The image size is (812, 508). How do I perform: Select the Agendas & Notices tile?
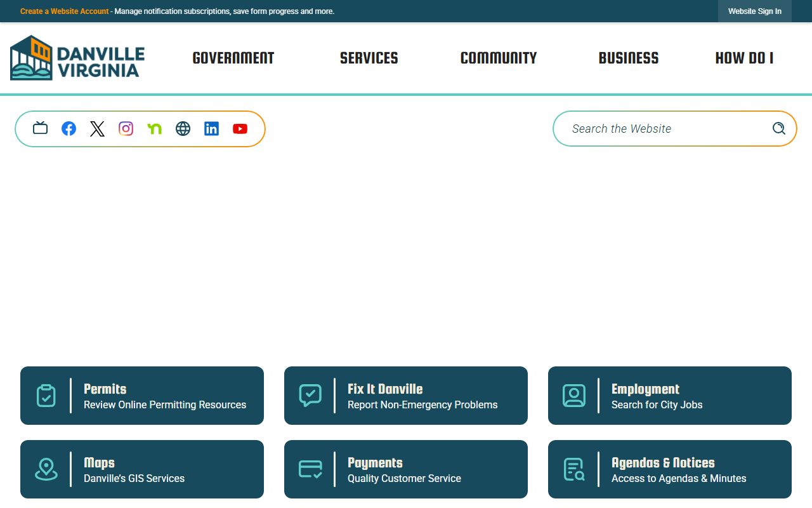coord(669,469)
